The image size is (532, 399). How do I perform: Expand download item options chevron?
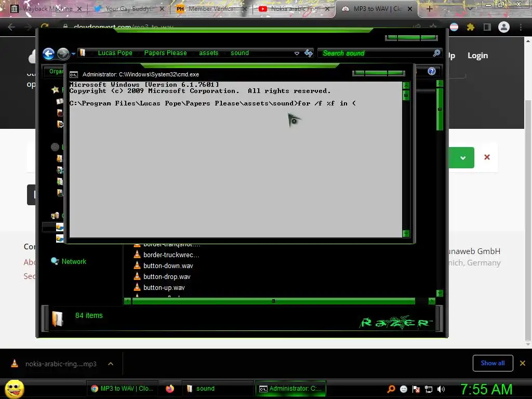(x=111, y=364)
